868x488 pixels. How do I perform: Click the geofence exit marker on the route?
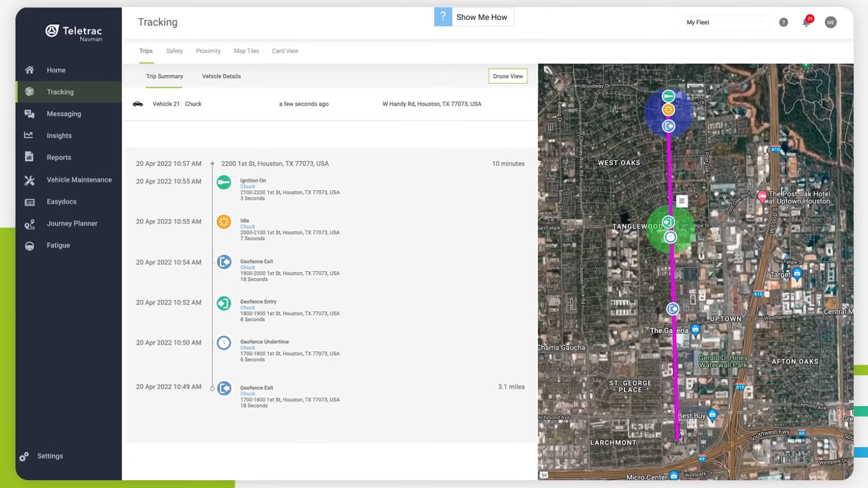[672, 309]
